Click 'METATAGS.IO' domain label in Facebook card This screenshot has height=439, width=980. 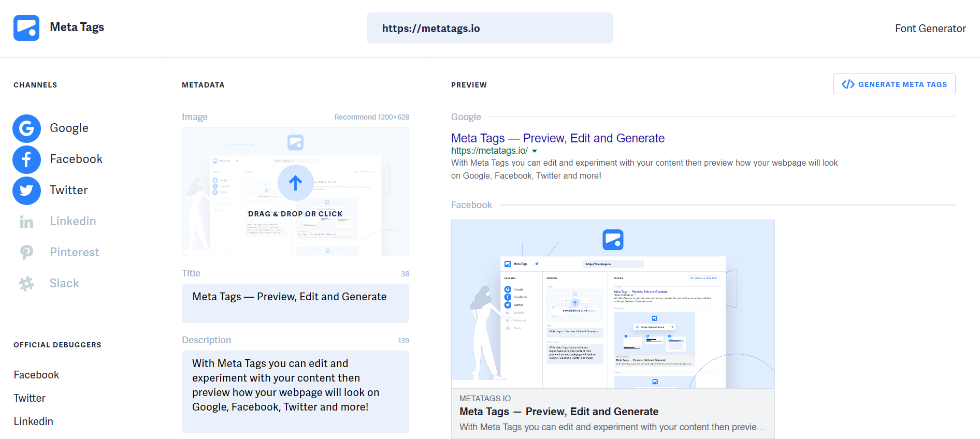pos(485,399)
